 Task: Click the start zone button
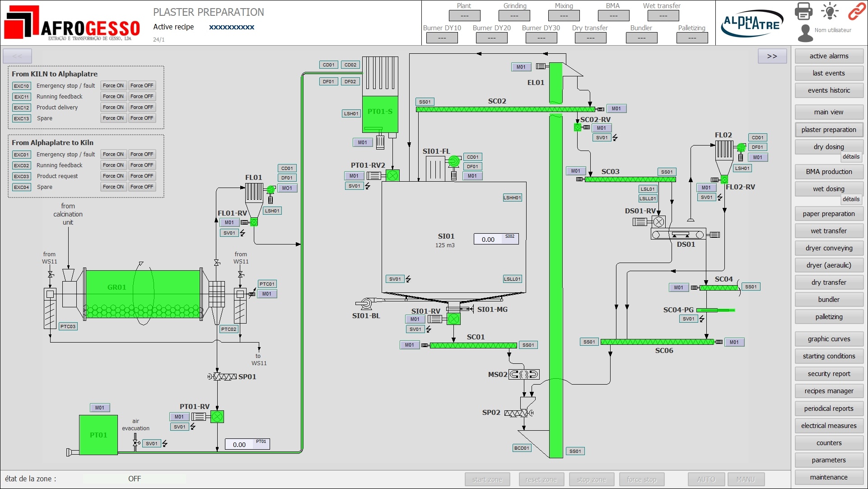pyautogui.click(x=487, y=480)
